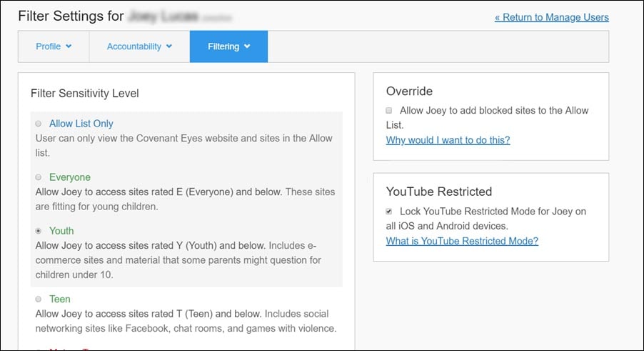Expand the Accountability dropdown chevron

coord(169,46)
